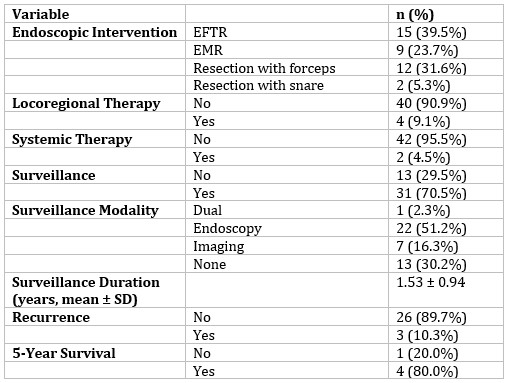Click the value 42 (95.5%)
This screenshot has width=506, height=383.
click(x=431, y=140)
